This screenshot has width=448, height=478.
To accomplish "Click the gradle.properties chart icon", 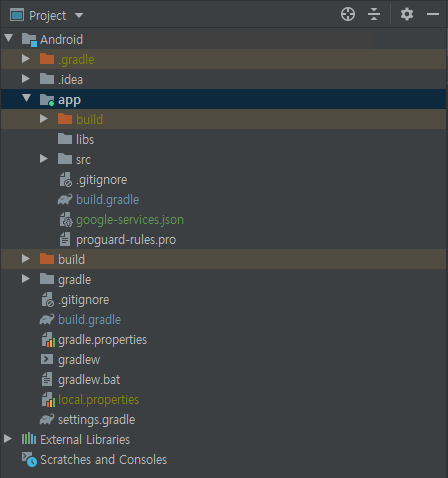I will [48, 340].
